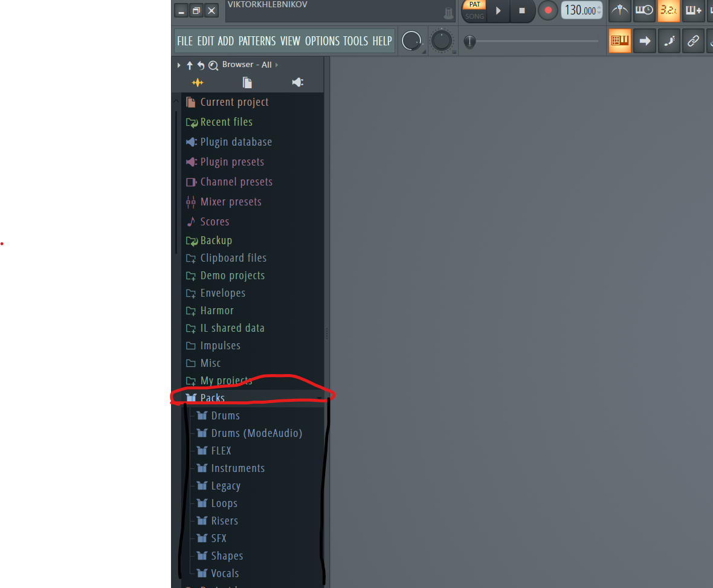The width and height of the screenshot is (713, 588).
Task: Open the HELP menu
Action: tap(382, 41)
